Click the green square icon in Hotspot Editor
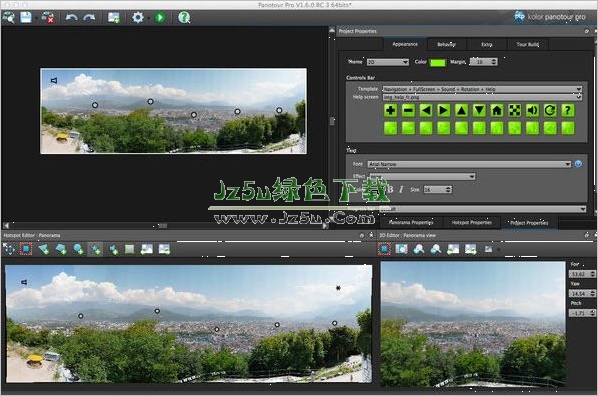 coord(130,250)
